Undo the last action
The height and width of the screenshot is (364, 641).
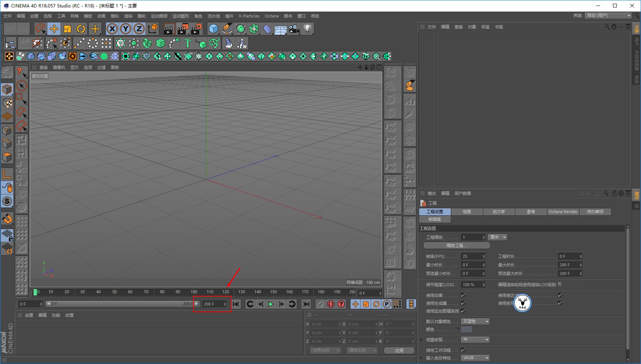(10, 29)
